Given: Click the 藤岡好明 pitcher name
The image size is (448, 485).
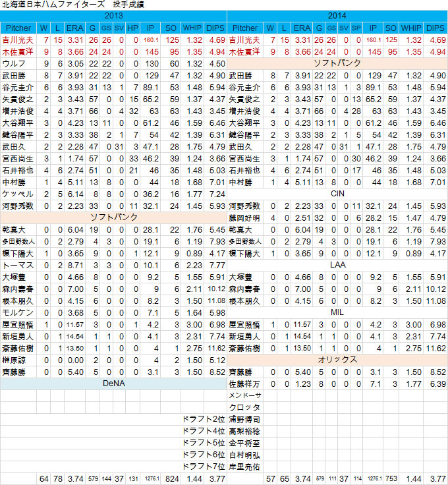Looking at the screenshot, I should pyautogui.click(x=244, y=218).
